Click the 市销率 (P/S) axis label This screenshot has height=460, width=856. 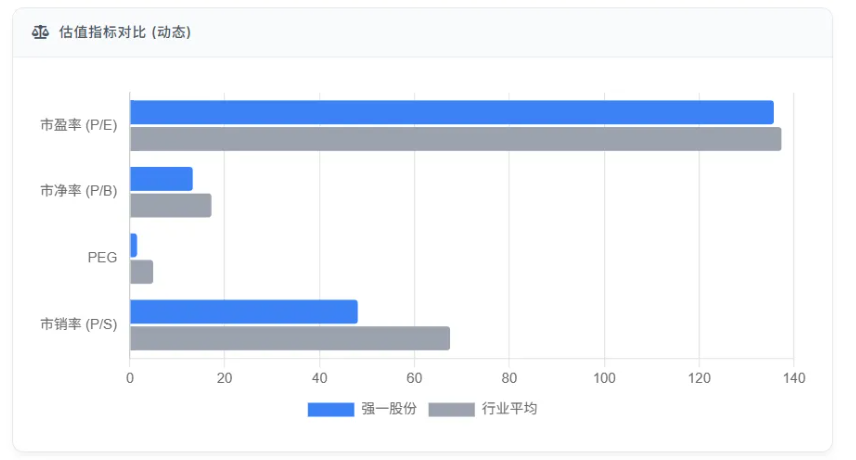[x=79, y=324]
